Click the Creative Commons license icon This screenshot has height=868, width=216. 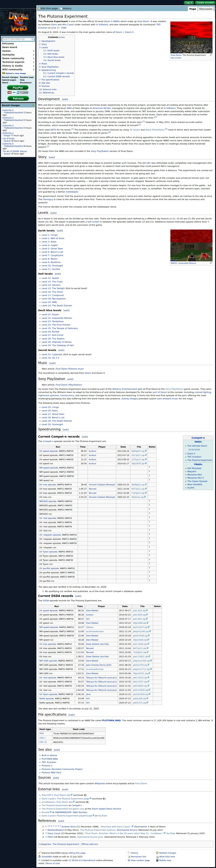(x=39, y=860)
